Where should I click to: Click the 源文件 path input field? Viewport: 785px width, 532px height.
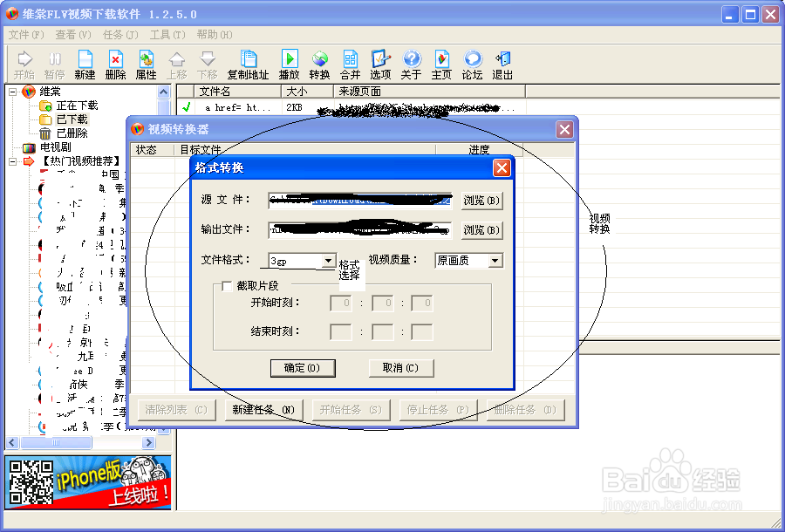(360, 201)
